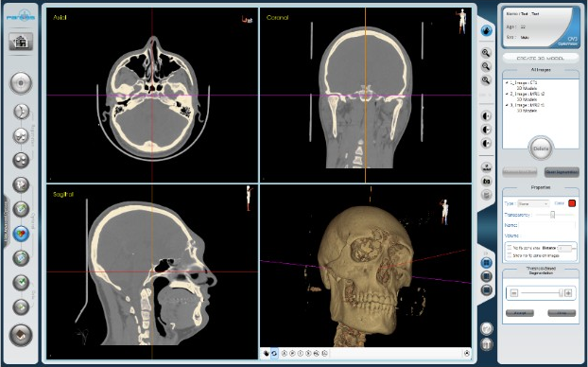The width and height of the screenshot is (588, 367).
Task: Click the greyed stack icon below the camera
Action: [486, 195]
